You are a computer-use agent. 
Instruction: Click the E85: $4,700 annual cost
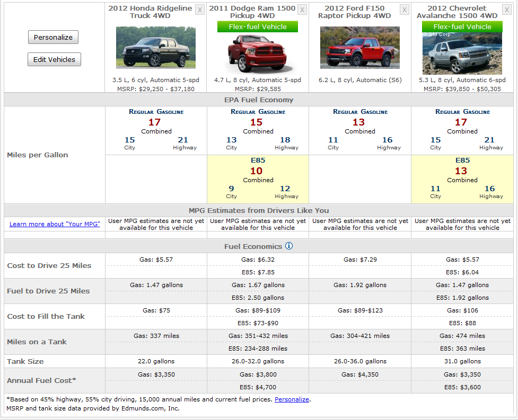tap(258, 387)
